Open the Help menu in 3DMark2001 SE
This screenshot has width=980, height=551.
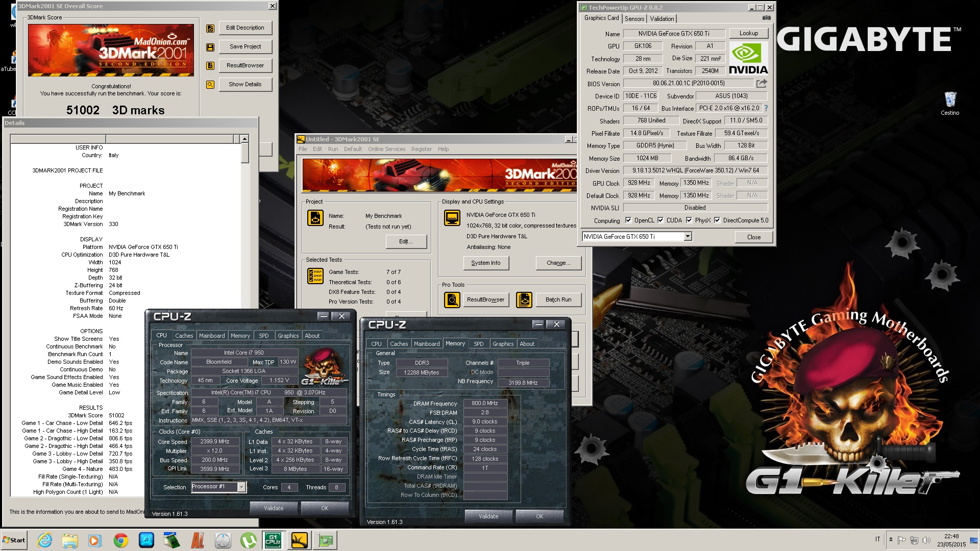(443, 149)
